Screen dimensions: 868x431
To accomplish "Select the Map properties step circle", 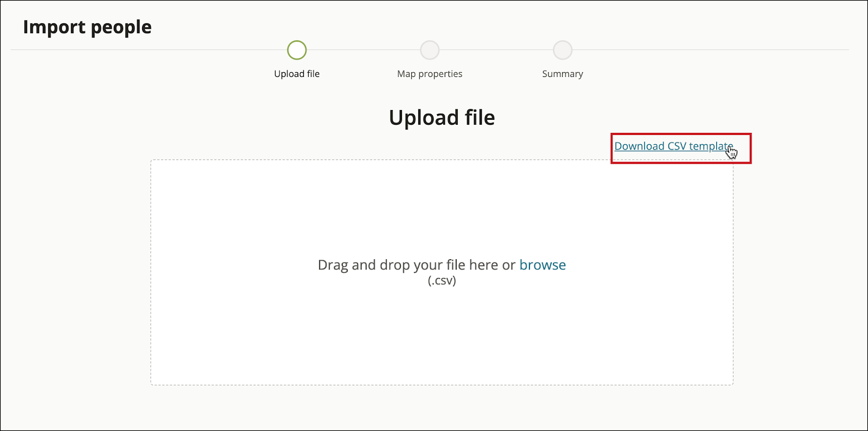I will coord(430,50).
